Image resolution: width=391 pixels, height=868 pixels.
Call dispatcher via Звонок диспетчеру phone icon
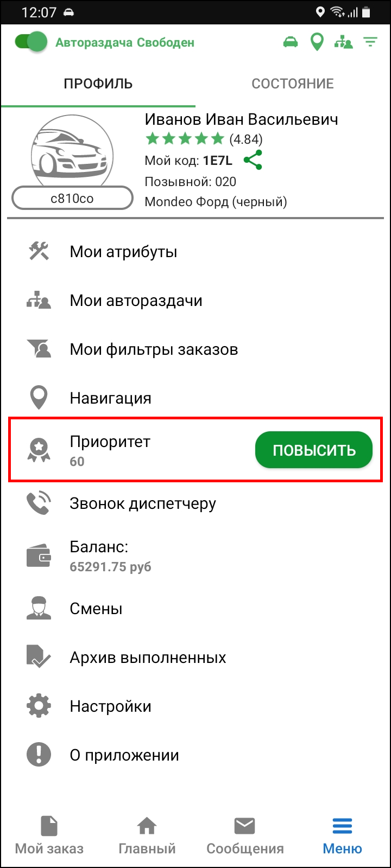[x=39, y=503]
